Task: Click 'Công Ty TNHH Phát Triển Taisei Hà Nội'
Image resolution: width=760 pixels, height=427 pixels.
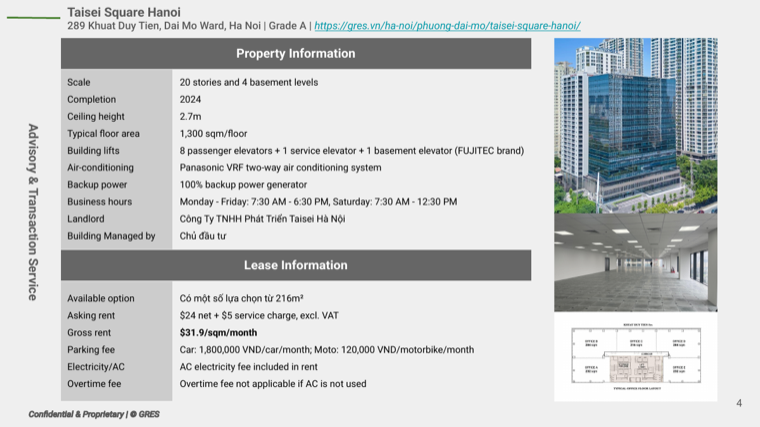Action: click(x=262, y=219)
